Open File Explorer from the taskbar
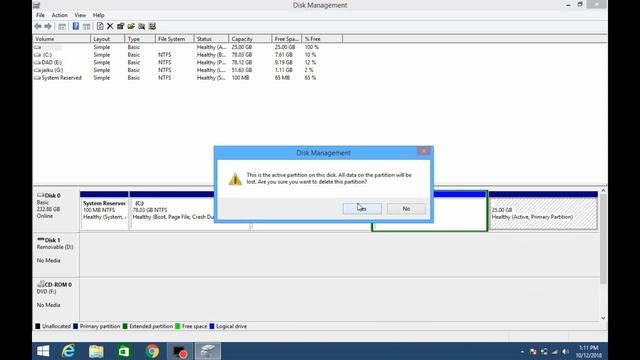The image size is (640, 360). [x=96, y=351]
